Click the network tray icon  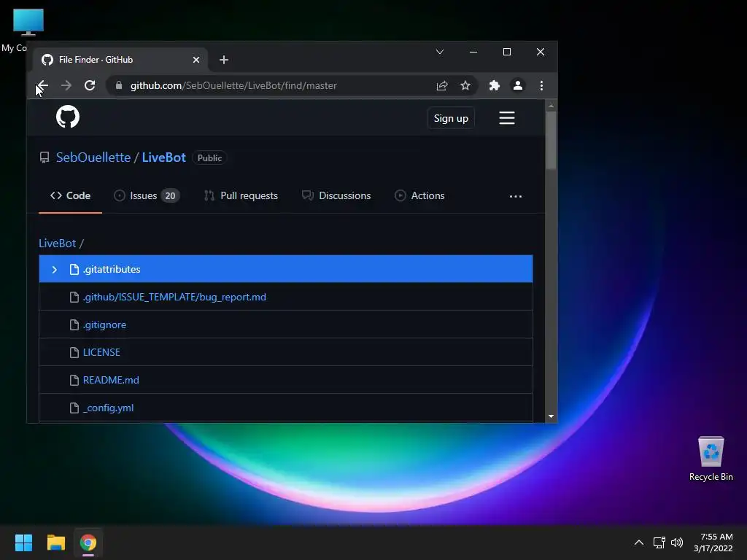pos(659,542)
